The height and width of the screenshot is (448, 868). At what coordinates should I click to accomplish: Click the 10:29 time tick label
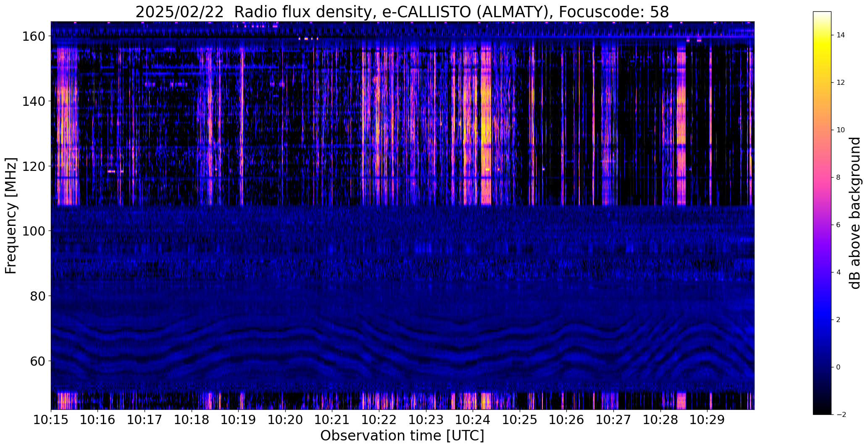tap(707, 419)
